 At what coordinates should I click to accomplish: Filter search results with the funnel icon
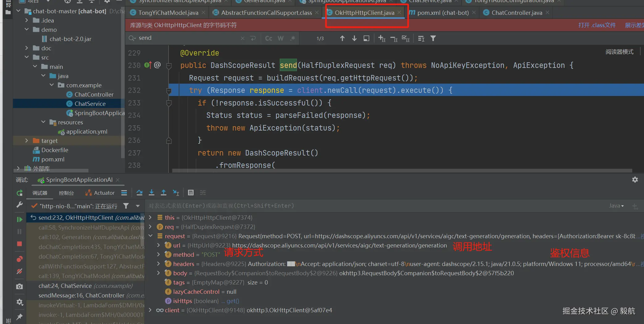click(433, 38)
